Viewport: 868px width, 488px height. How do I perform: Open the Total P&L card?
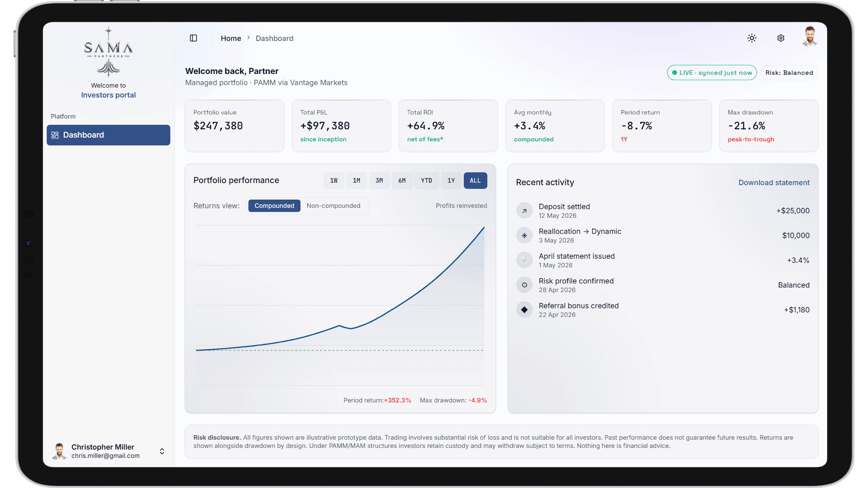pos(341,126)
